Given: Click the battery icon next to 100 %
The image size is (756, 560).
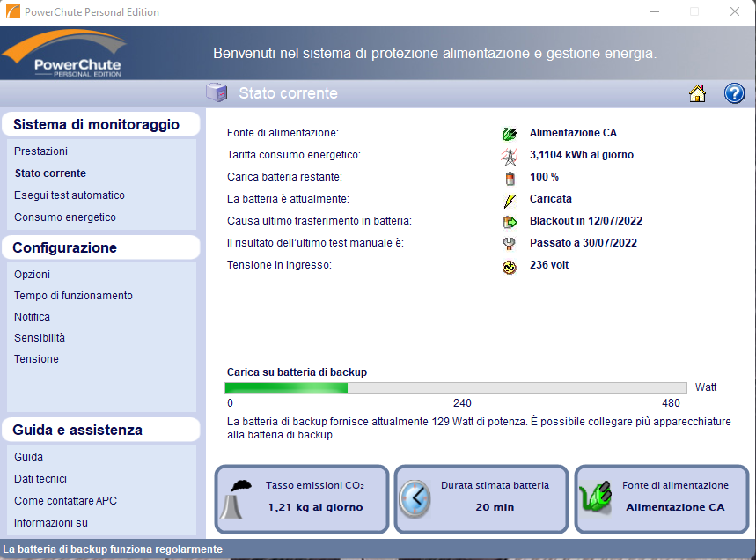Looking at the screenshot, I should (x=510, y=178).
